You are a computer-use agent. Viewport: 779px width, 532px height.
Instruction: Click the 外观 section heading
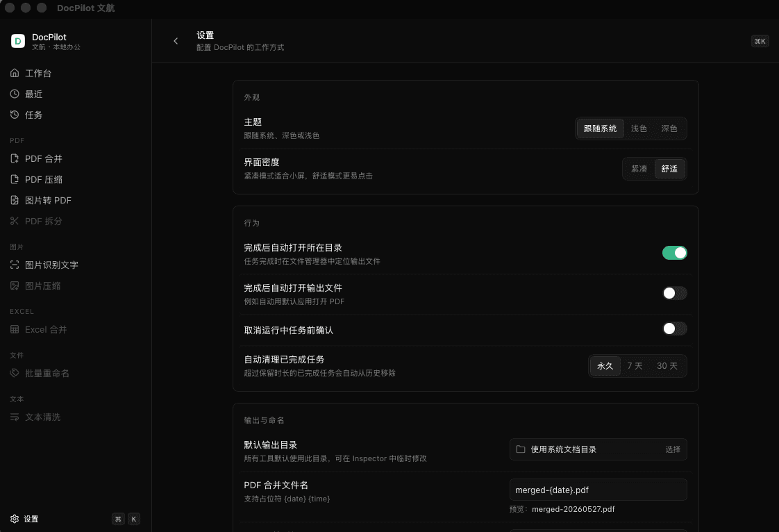252,97
